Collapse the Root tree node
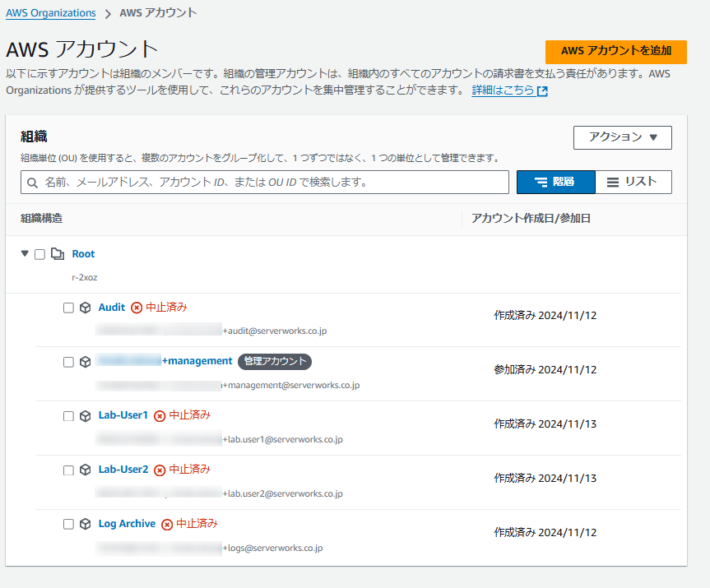710x588 pixels. point(25,253)
